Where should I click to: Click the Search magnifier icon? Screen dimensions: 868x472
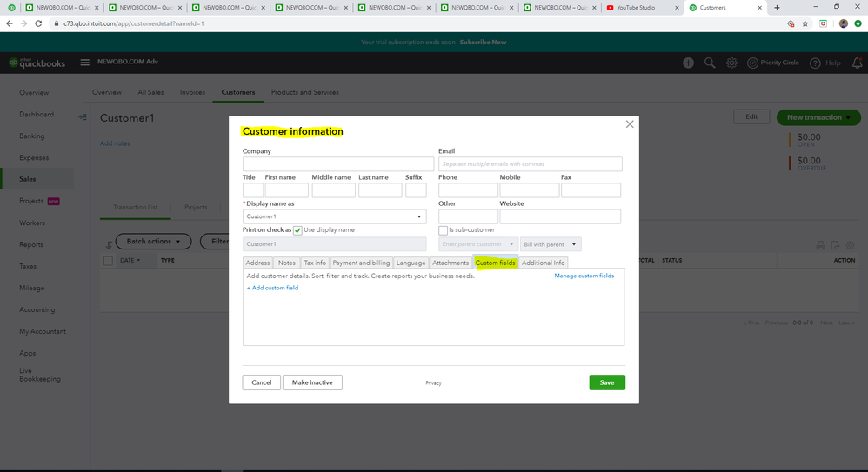pyautogui.click(x=710, y=63)
